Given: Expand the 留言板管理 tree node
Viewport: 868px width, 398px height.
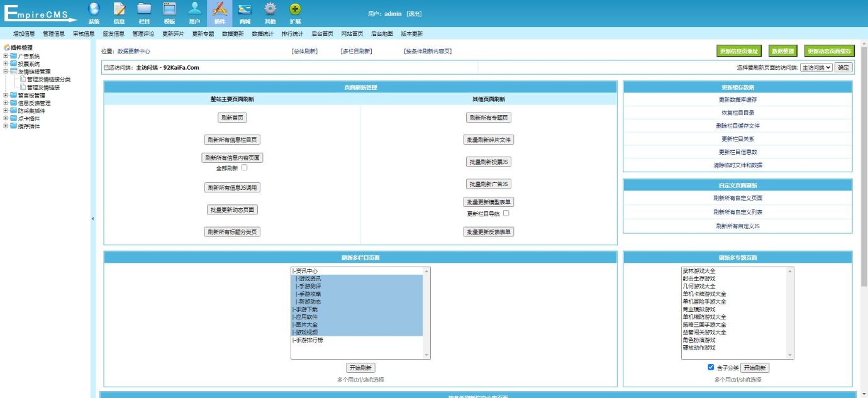Looking at the screenshot, I should pos(6,96).
